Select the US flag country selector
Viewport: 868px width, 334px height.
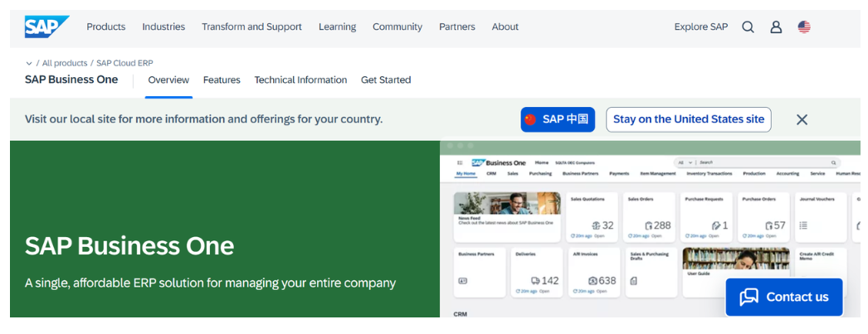pos(804,27)
